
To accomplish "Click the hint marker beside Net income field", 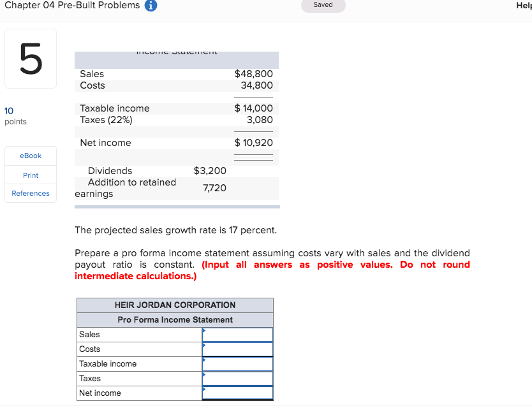I will click(x=204, y=390).
